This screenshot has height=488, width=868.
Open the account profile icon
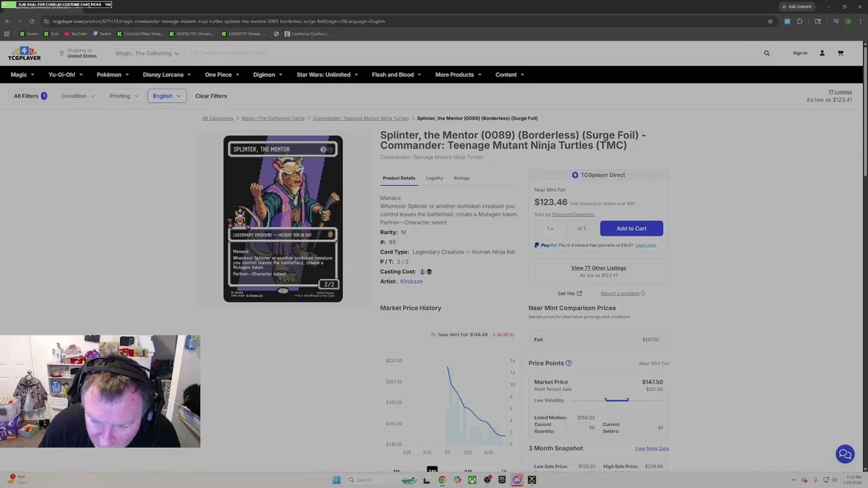(822, 53)
